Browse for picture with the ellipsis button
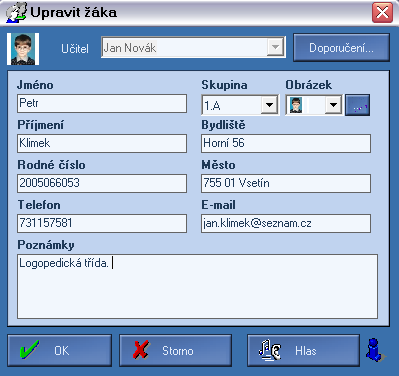Image resolution: width=399 pixels, height=376 pixels. [x=357, y=105]
